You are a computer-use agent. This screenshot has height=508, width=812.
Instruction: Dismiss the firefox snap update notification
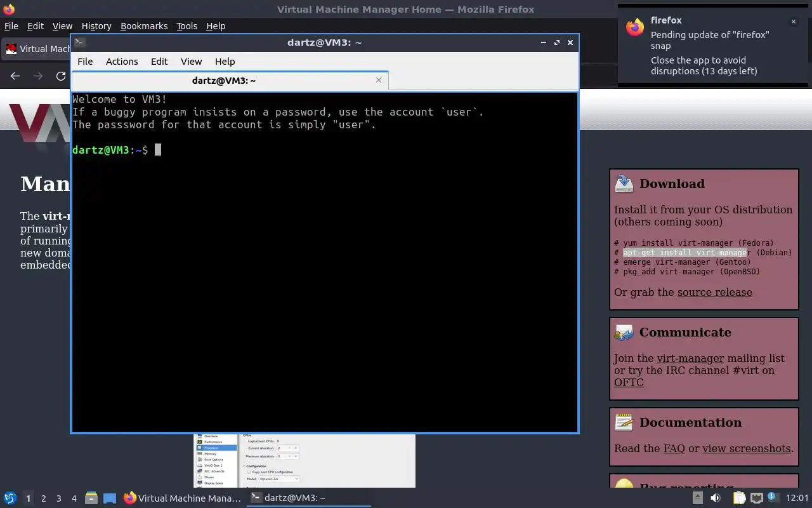(x=793, y=22)
